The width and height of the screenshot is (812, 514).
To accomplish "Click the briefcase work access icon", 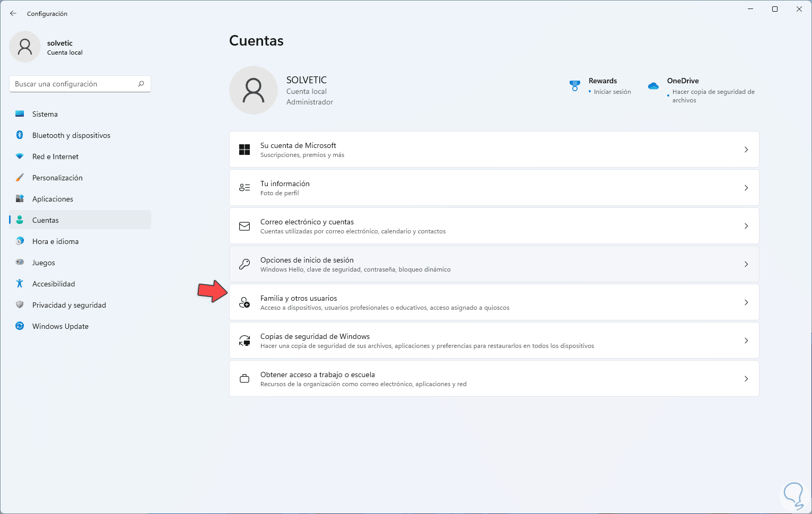I will pyautogui.click(x=245, y=379).
